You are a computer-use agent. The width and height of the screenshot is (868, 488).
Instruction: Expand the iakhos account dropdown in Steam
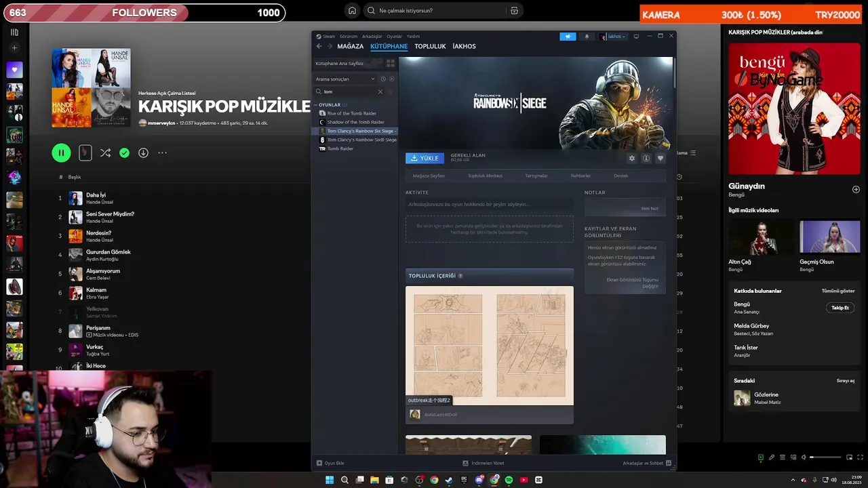(612, 37)
